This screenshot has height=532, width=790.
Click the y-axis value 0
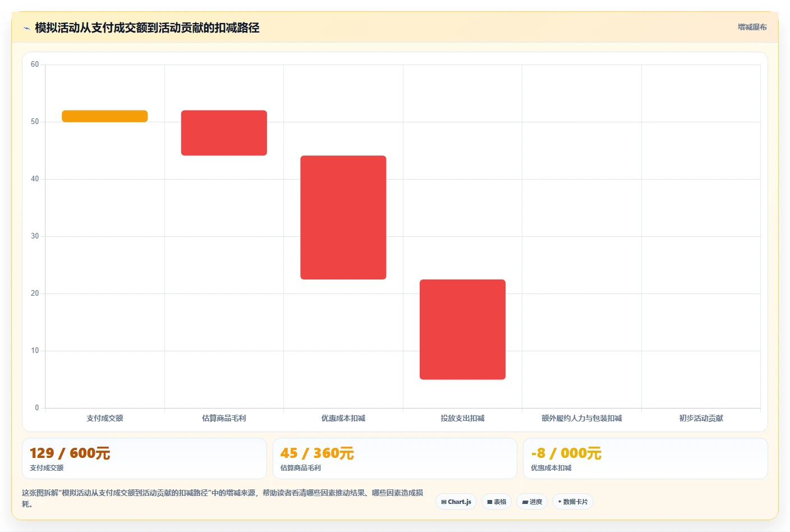tap(37, 408)
